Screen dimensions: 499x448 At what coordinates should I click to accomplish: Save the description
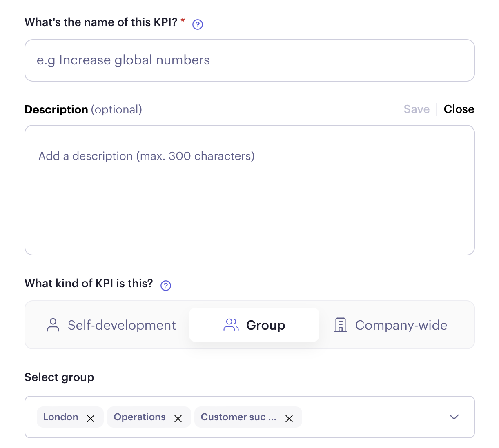[417, 109]
